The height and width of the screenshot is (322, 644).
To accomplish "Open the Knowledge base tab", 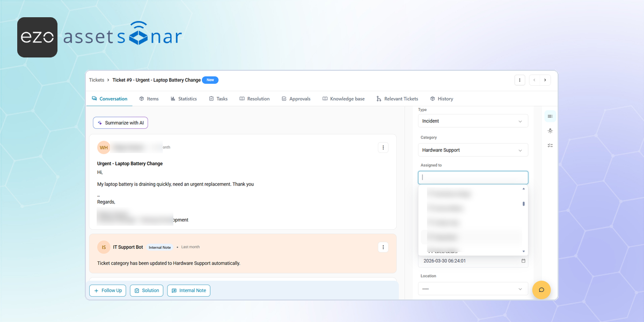I will 343,99.
